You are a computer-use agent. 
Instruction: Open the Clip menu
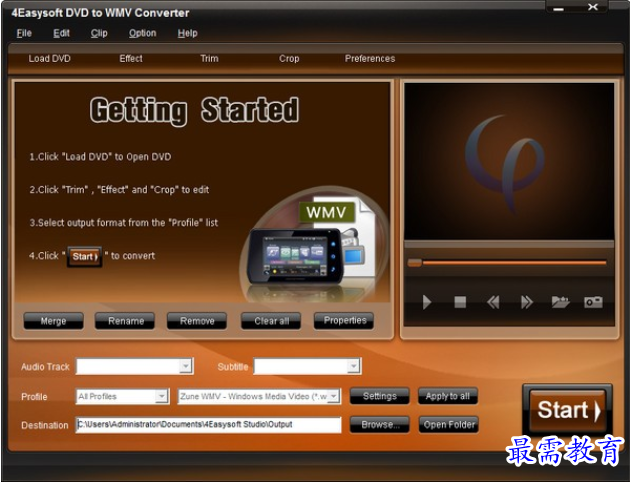pyautogui.click(x=99, y=33)
